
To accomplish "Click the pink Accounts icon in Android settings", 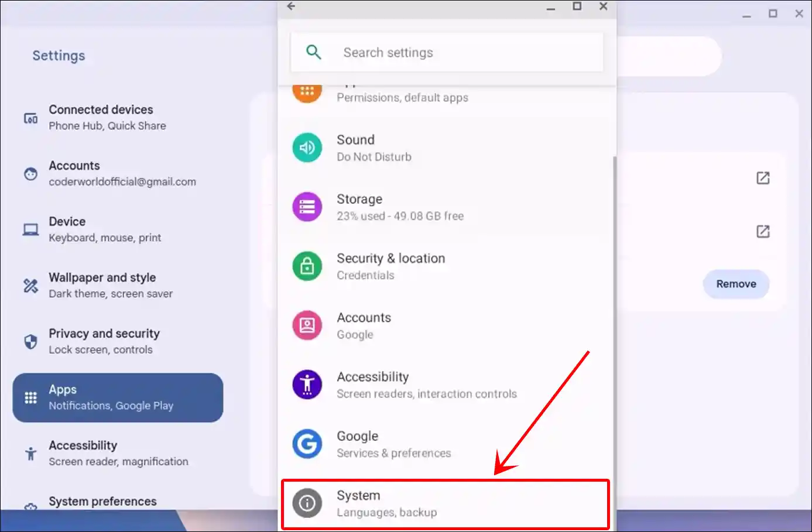I will 307,325.
